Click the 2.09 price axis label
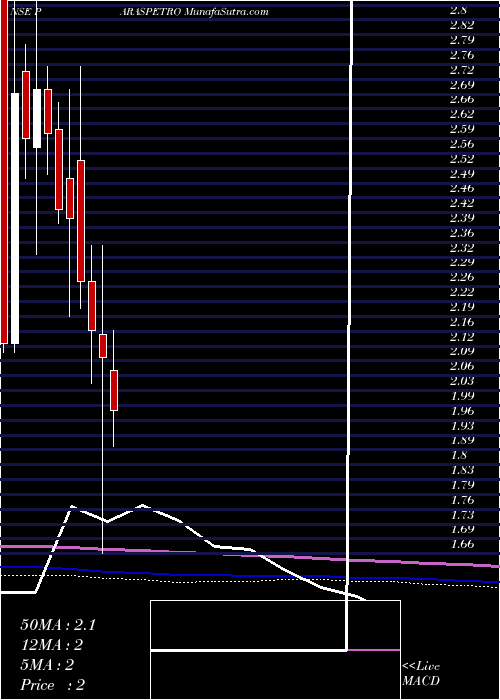500x700 pixels. point(462,351)
